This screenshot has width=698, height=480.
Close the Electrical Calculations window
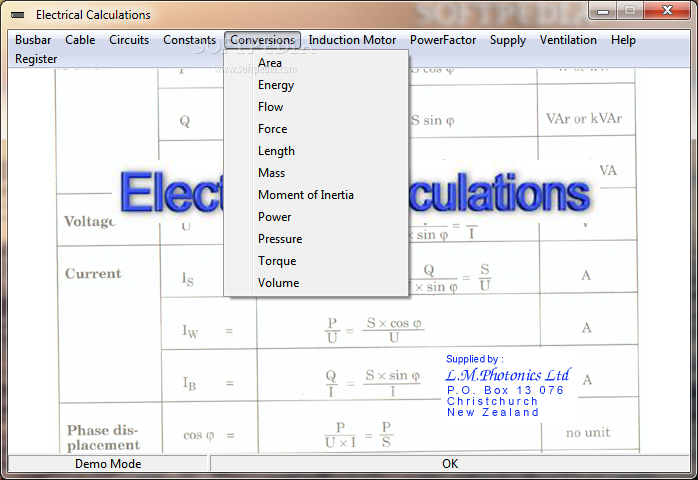point(667,11)
